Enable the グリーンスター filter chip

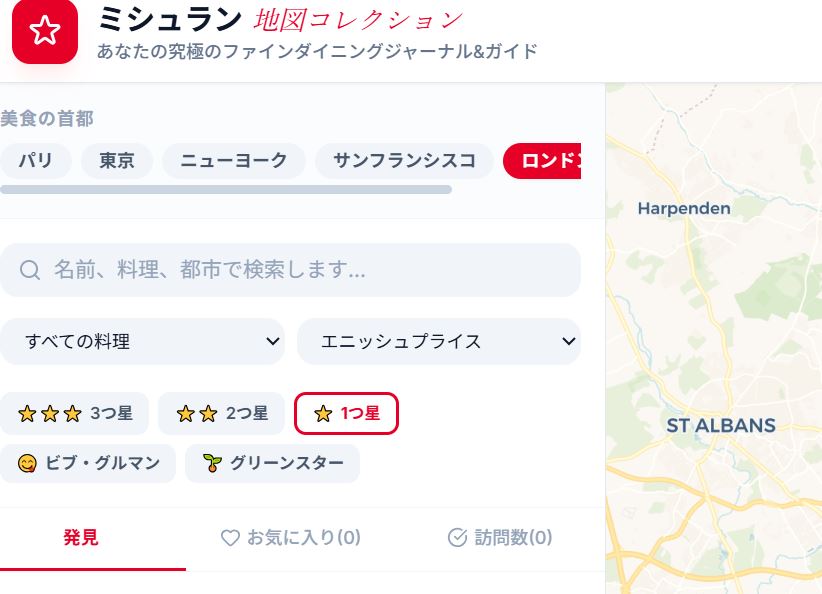(x=273, y=463)
